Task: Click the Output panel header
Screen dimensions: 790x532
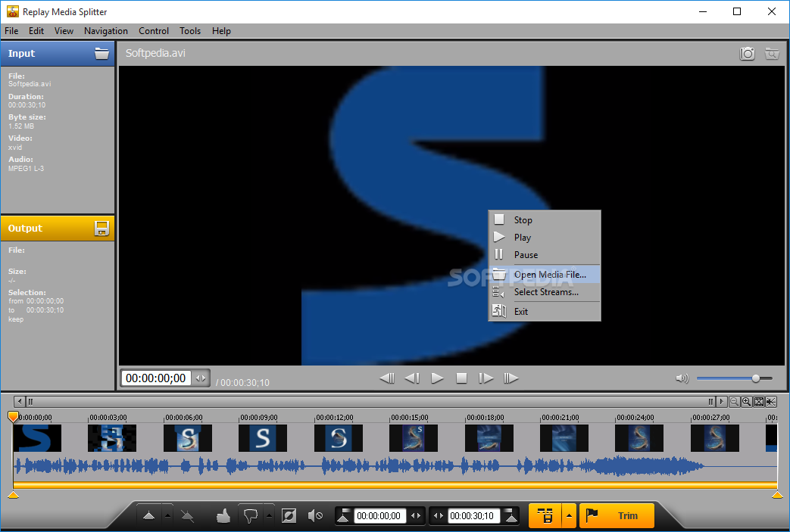Action: pyautogui.click(x=58, y=228)
